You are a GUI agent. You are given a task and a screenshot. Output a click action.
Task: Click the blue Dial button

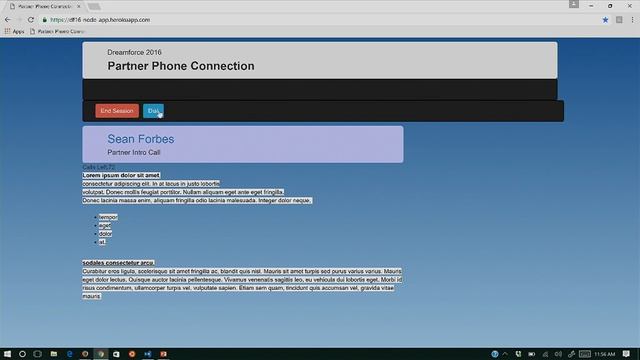[153, 111]
